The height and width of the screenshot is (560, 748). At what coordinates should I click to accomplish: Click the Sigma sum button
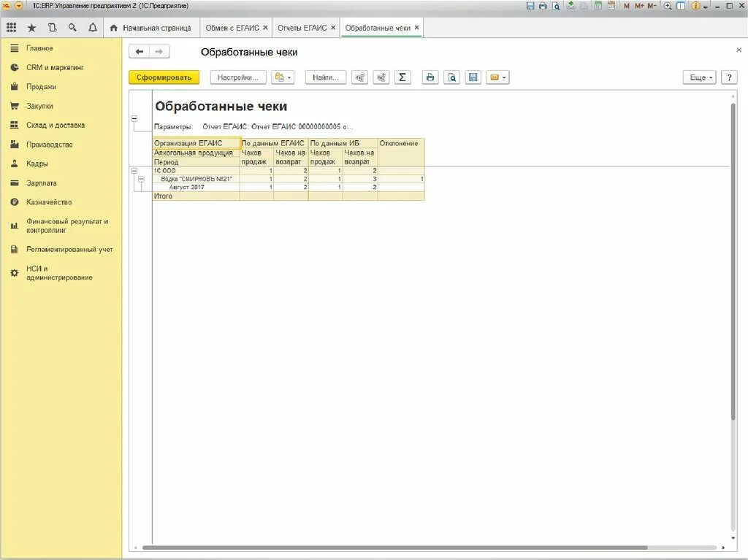click(402, 77)
